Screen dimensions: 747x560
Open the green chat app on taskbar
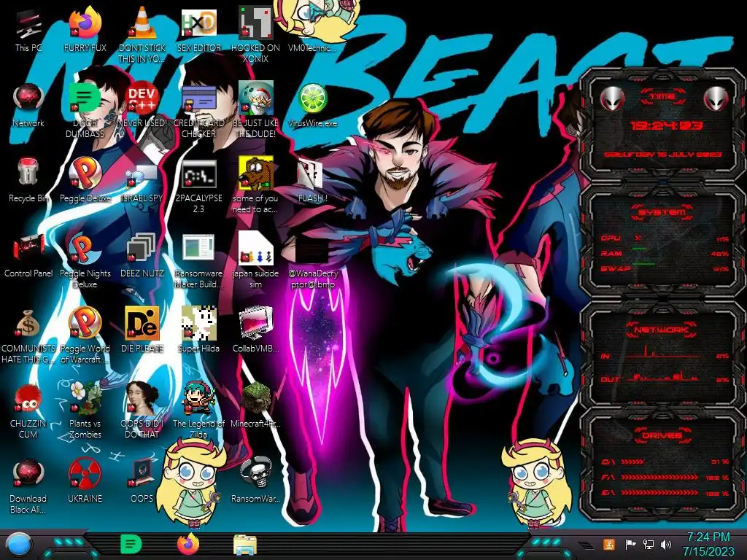coord(131,544)
